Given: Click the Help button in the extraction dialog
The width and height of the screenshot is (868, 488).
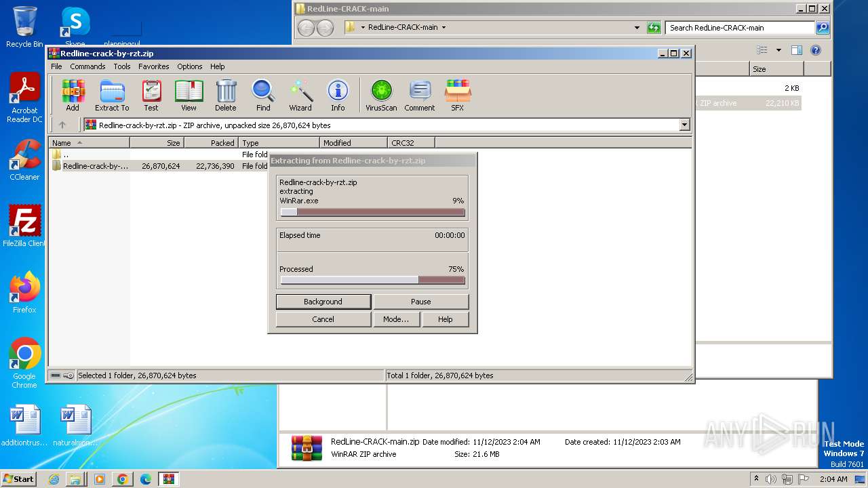Looking at the screenshot, I should pyautogui.click(x=445, y=319).
